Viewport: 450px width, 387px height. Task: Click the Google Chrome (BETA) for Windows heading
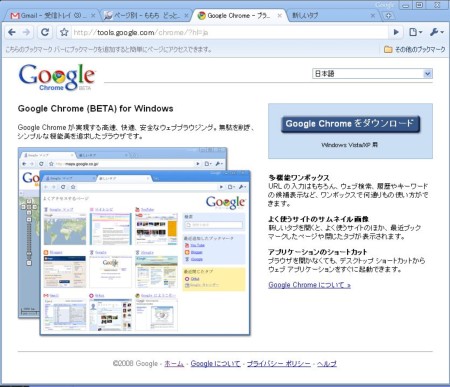[x=96, y=109]
